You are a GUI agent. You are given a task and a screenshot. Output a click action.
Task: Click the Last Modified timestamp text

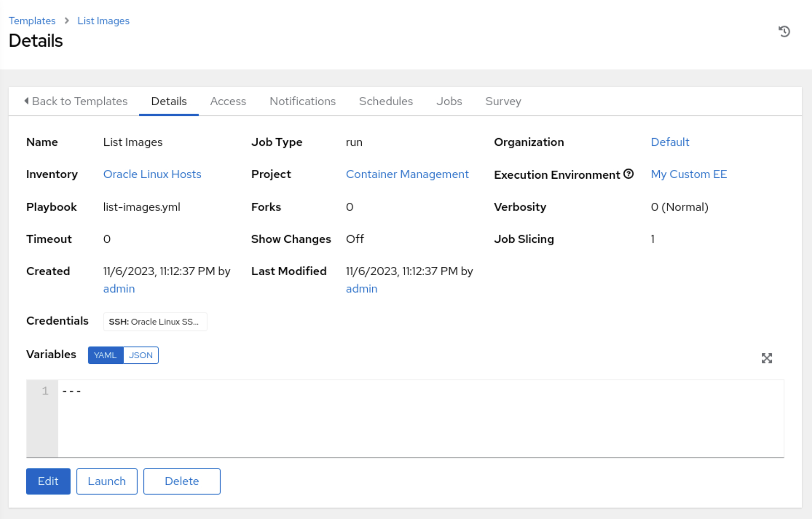click(x=410, y=271)
